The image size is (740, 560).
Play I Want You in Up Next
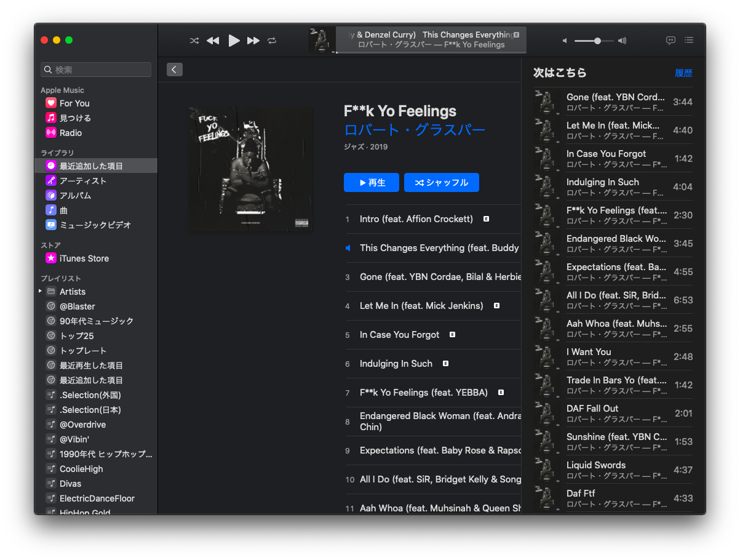tap(613, 356)
